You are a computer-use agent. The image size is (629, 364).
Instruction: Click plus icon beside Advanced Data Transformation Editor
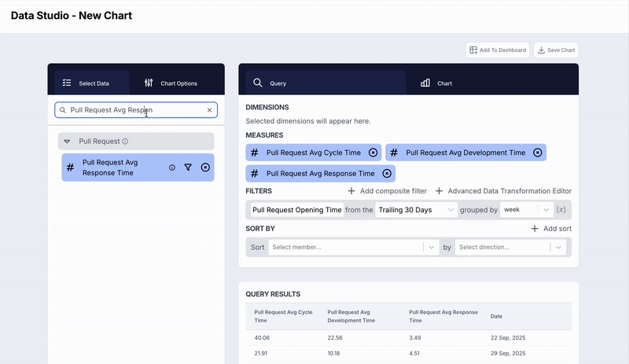tap(440, 191)
